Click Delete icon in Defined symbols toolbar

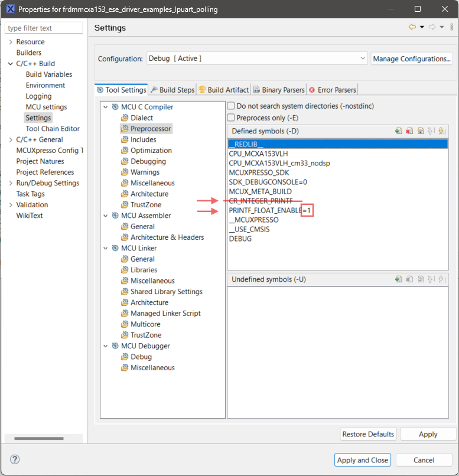(409, 131)
